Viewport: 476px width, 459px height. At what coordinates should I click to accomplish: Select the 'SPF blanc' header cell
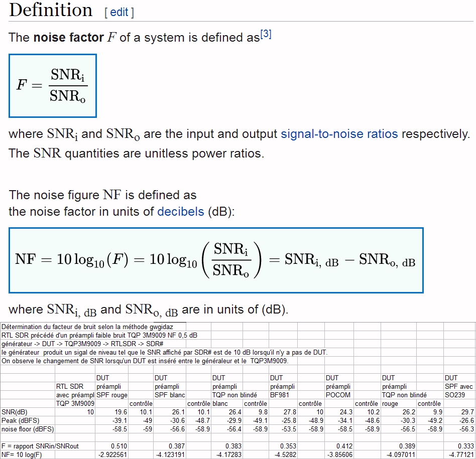click(170, 395)
